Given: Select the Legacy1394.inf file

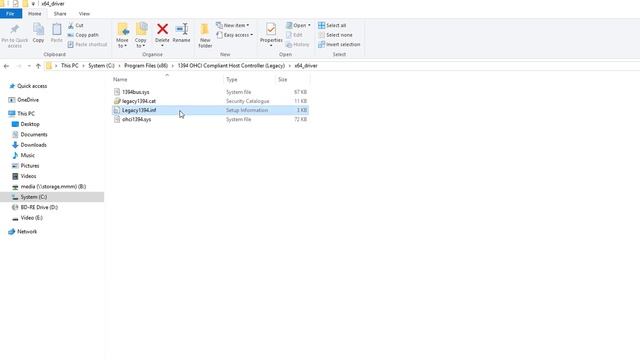Looking at the screenshot, I should pyautogui.click(x=139, y=110).
